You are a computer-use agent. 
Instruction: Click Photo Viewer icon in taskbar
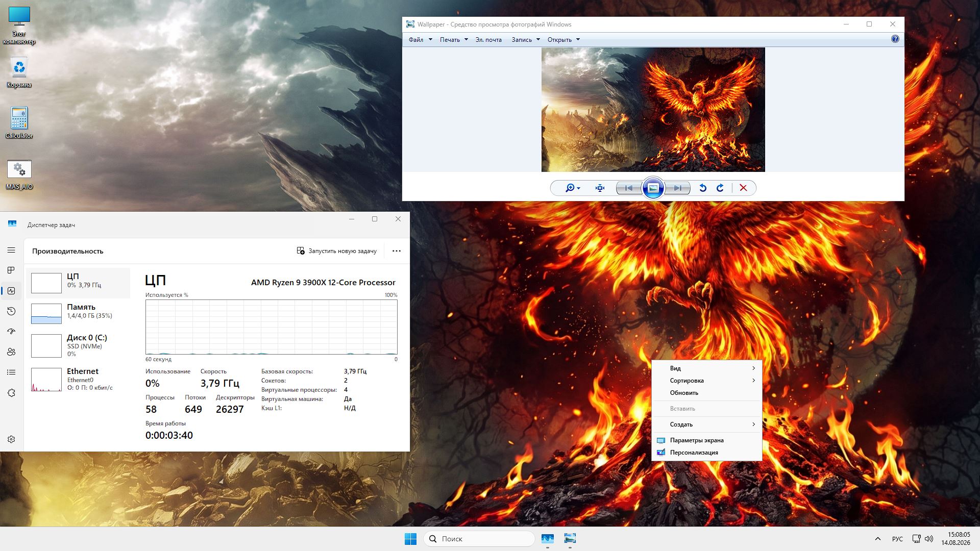point(570,539)
